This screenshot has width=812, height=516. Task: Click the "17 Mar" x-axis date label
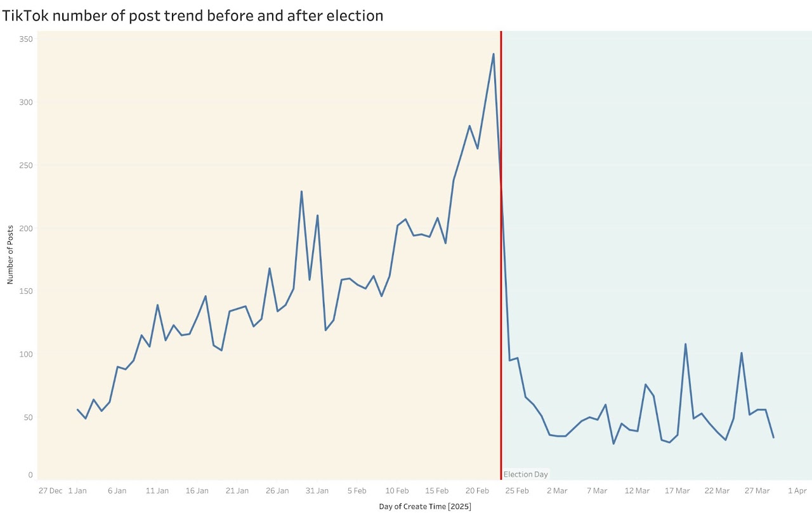678,491
